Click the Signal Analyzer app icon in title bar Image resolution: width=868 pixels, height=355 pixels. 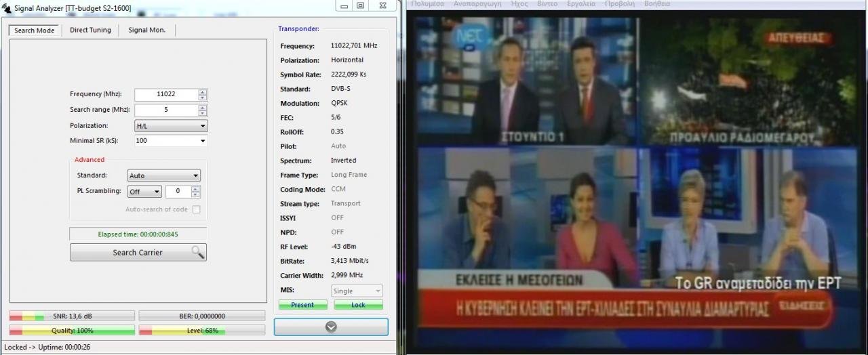tap(7, 9)
